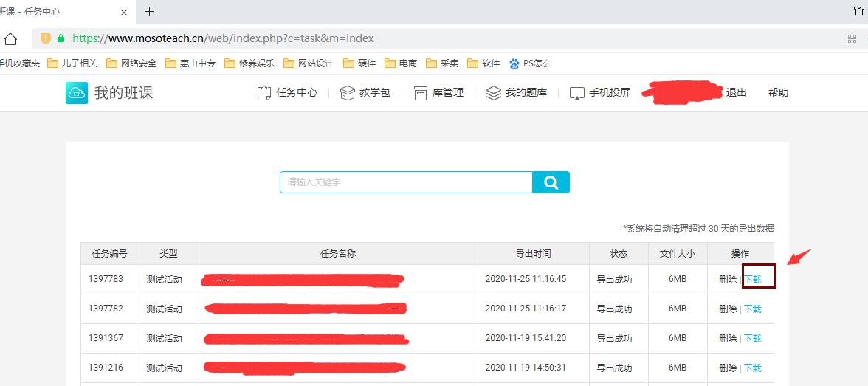This screenshot has height=386, width=868.
Task: Open the skin shirt icon at top right
Action: [858, 11]
